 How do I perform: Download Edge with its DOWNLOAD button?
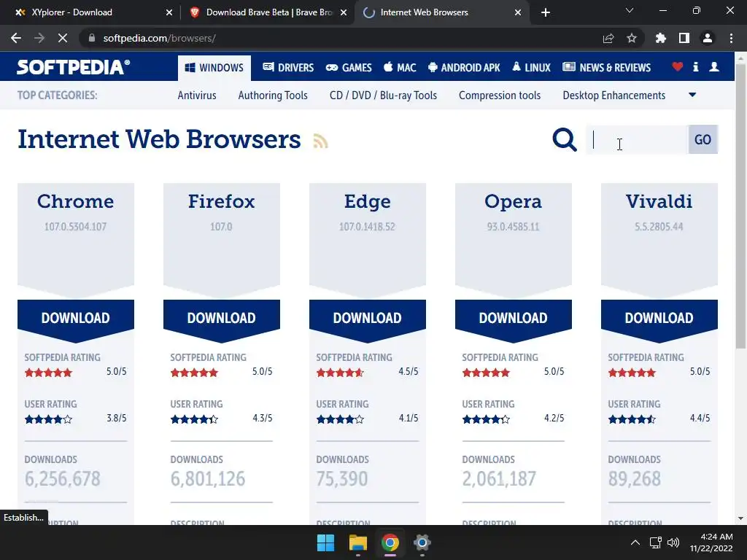click(x=368, y=318)
